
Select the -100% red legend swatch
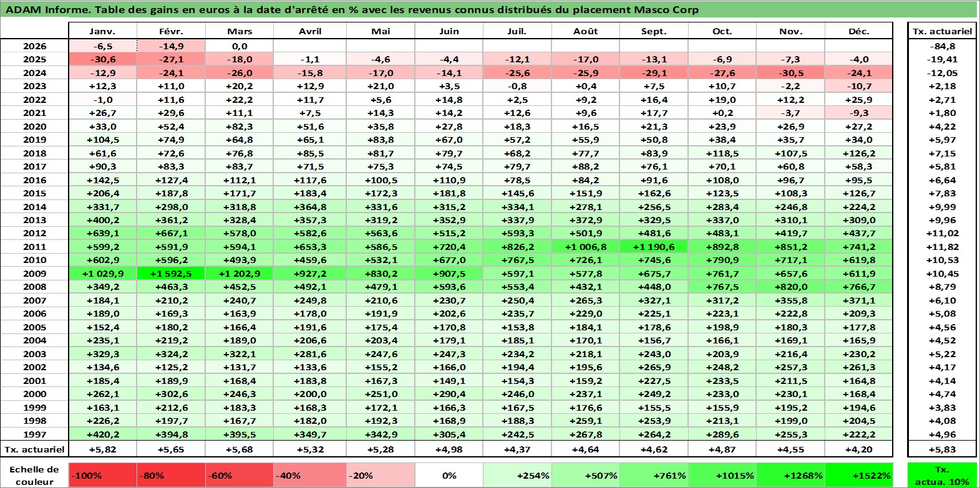tap(102, 475)
